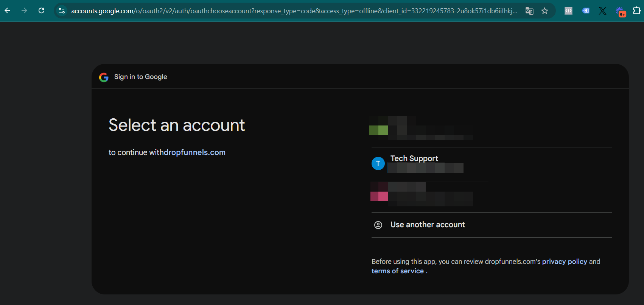
Task: View site information icon in address bar
Action: click(62, 11)
